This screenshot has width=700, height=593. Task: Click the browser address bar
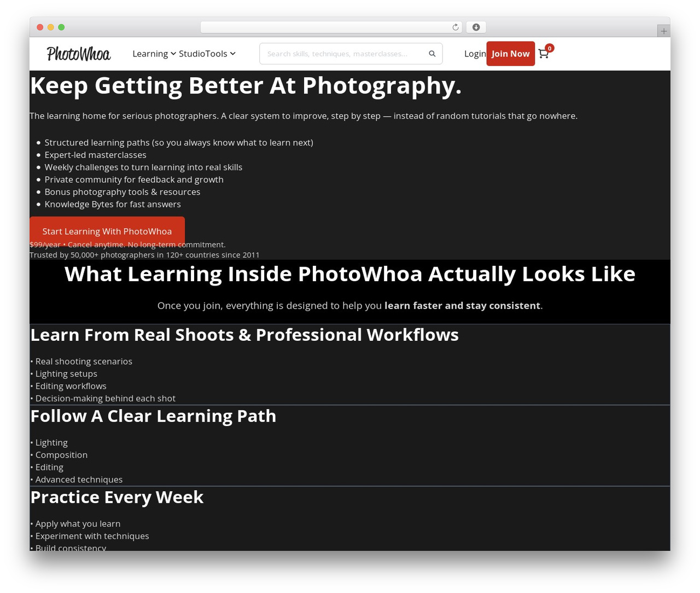pos(331,27)
